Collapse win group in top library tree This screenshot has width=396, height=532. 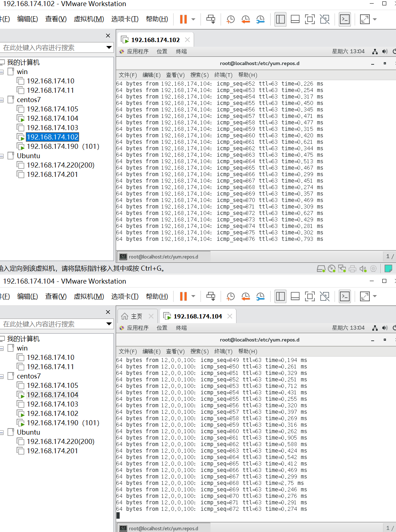coord(2,72)
